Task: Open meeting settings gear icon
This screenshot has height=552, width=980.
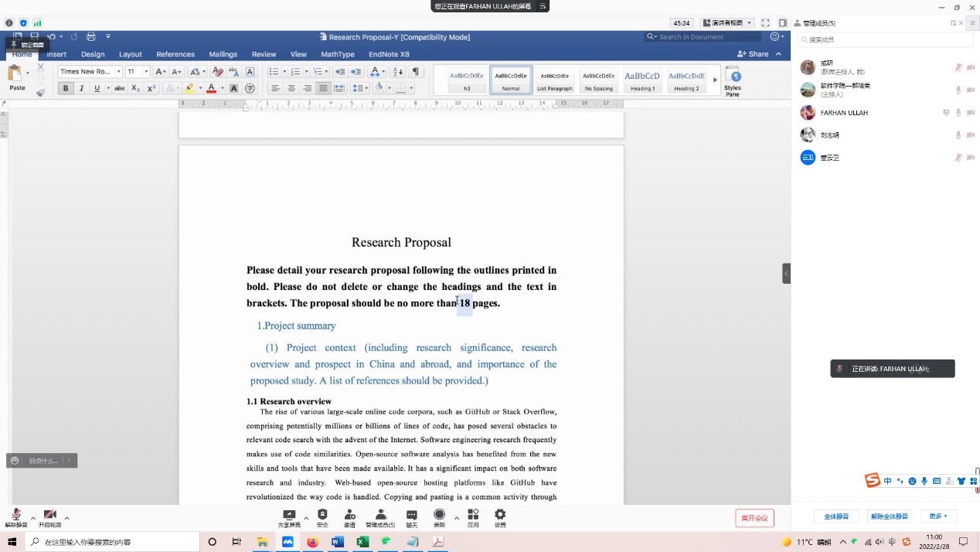Action: pyautogui.click(x=500, y=515)
